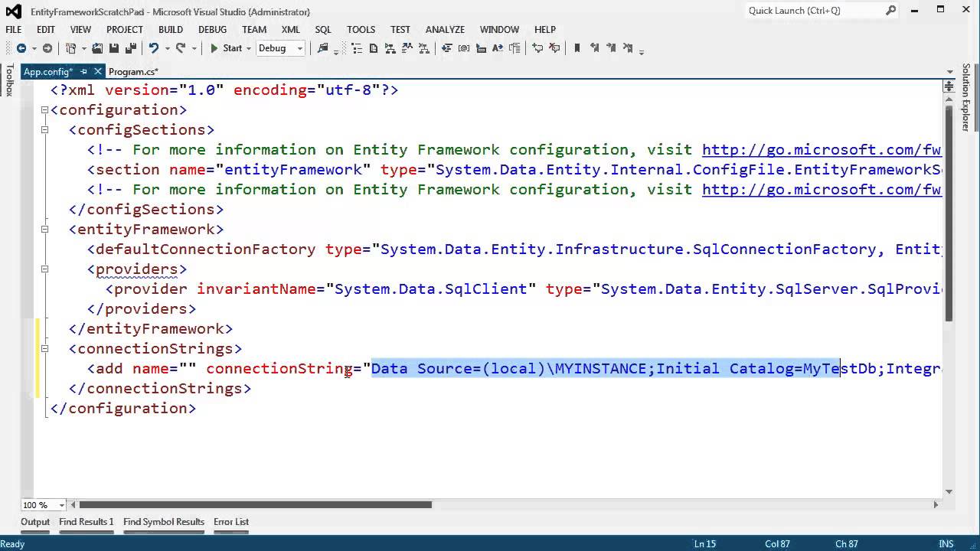This screenshot has width=980, height=551.
Task: Click the Quick Launch search magnifier icon
Action: [x=891, y=11]
